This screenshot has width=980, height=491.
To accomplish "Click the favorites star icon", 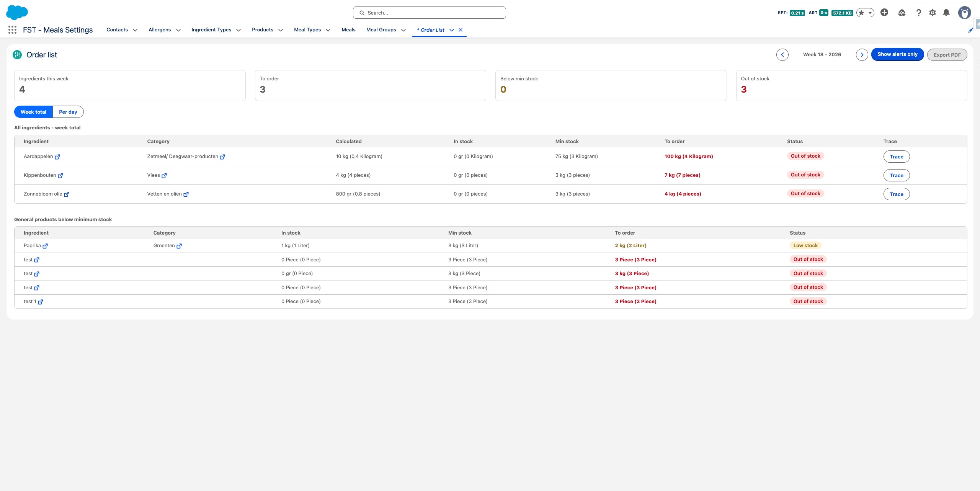I will coord(861,13).
